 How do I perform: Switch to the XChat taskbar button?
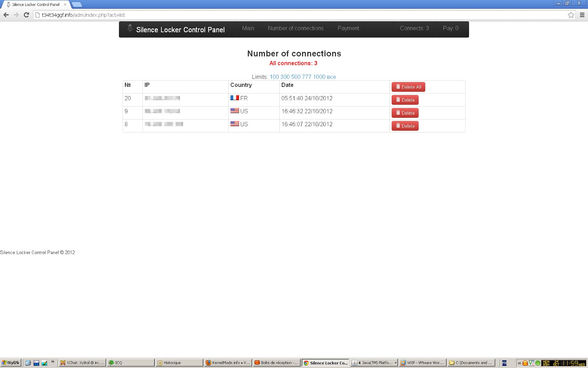pyautogui.click(x=82, y=363)
